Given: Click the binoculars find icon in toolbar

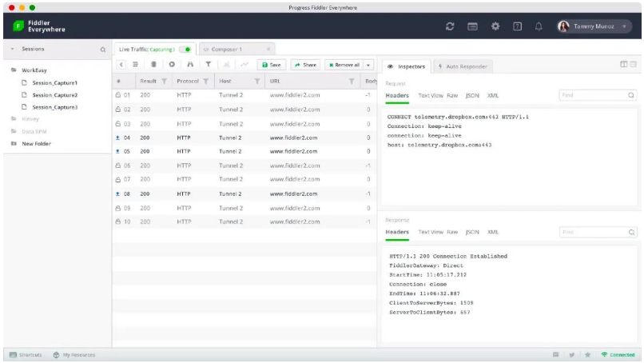Looking at the screenshot, I should tap(190, 65).
